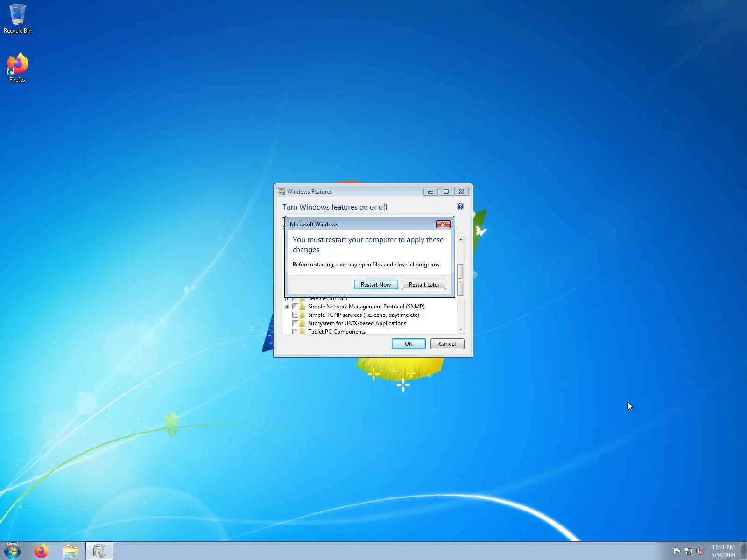Select 'Simple TCPIP services (i.e. echo, daytime etc)' text
747x560 pixels.
pyautogui.click(x=364, y=315)
